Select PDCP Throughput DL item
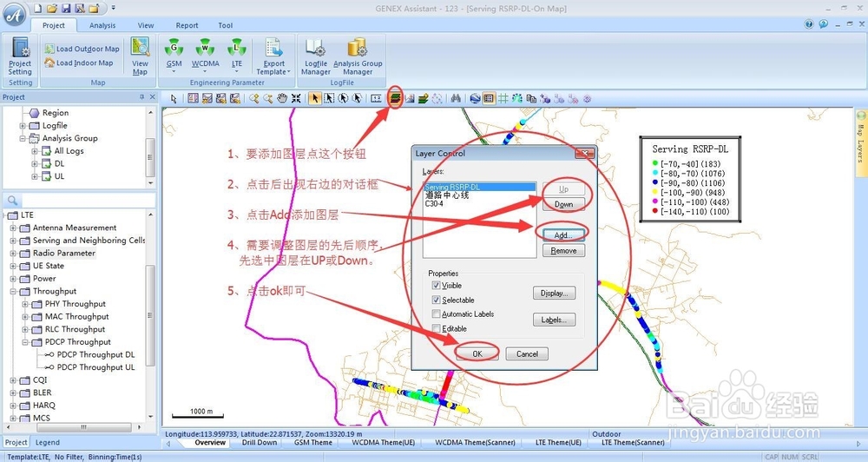 (95, 354)
